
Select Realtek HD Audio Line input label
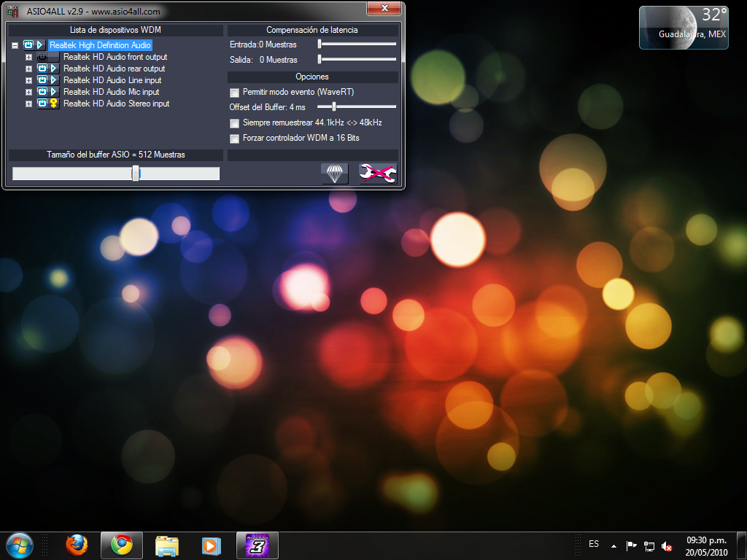coord(112,80)
